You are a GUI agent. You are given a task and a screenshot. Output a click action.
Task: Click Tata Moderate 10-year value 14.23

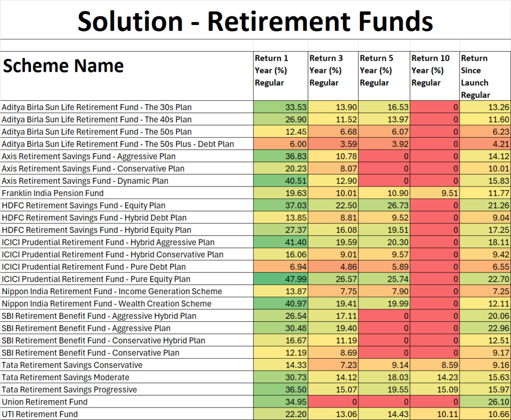point(435,377)
